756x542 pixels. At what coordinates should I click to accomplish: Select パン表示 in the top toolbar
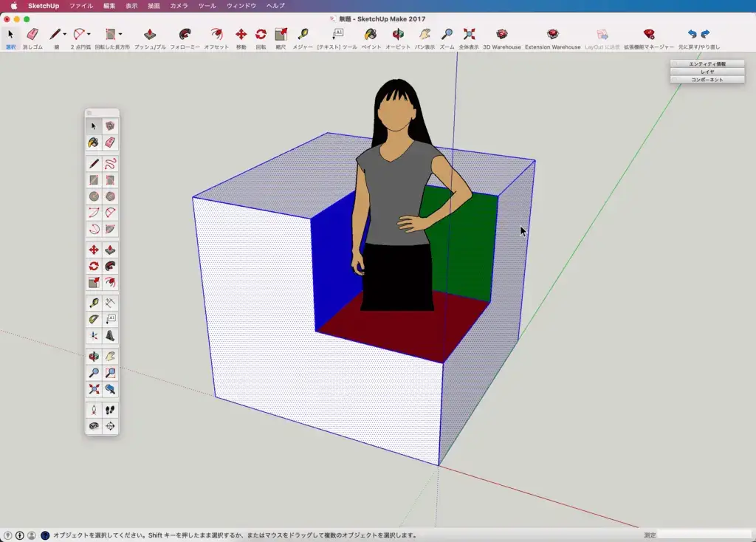pyautogui.click(x=425, y=38)
